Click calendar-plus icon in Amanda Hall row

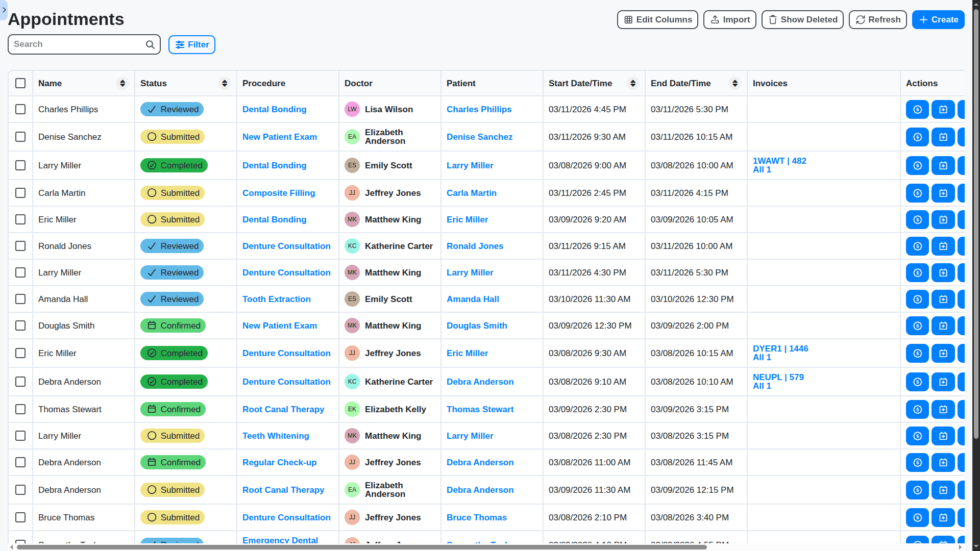(943, 299)
